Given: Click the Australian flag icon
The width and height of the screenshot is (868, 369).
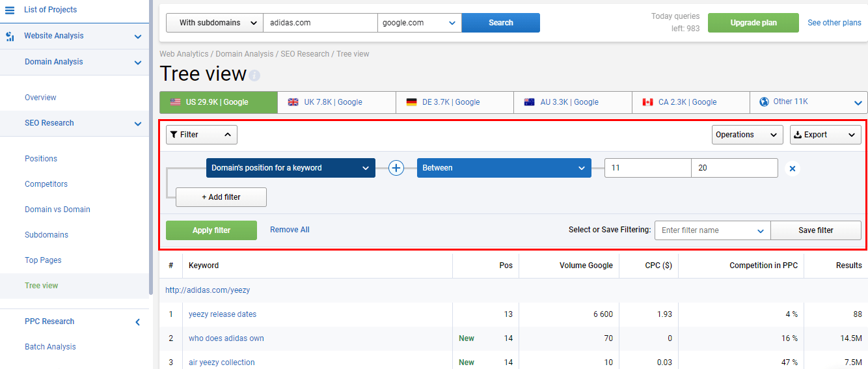Looking at the screenshot, I should 530,102.
